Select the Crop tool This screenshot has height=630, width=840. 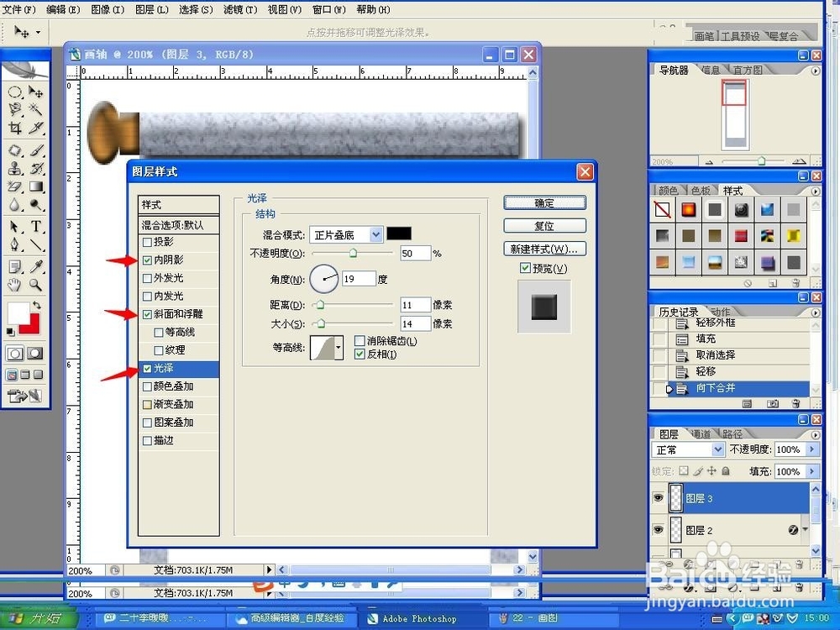point(15,128)
